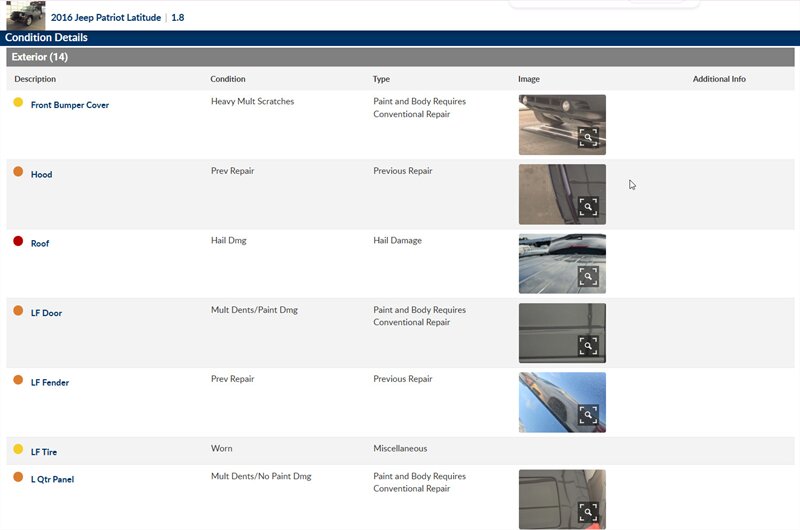Click the 1.8 grade value
The width and height of the screenshot is (800, 530).
[x=178, y=17]
